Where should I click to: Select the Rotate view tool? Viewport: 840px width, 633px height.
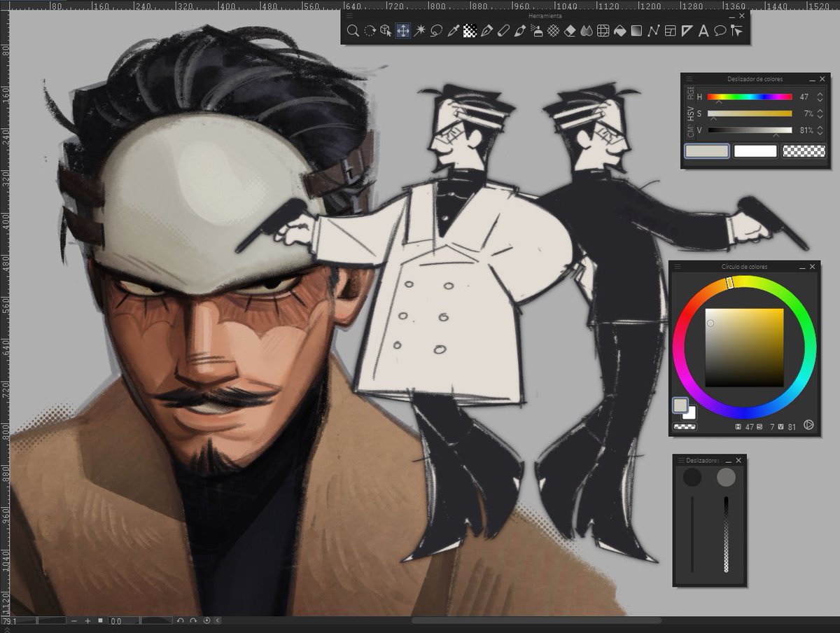click(370, 30)
